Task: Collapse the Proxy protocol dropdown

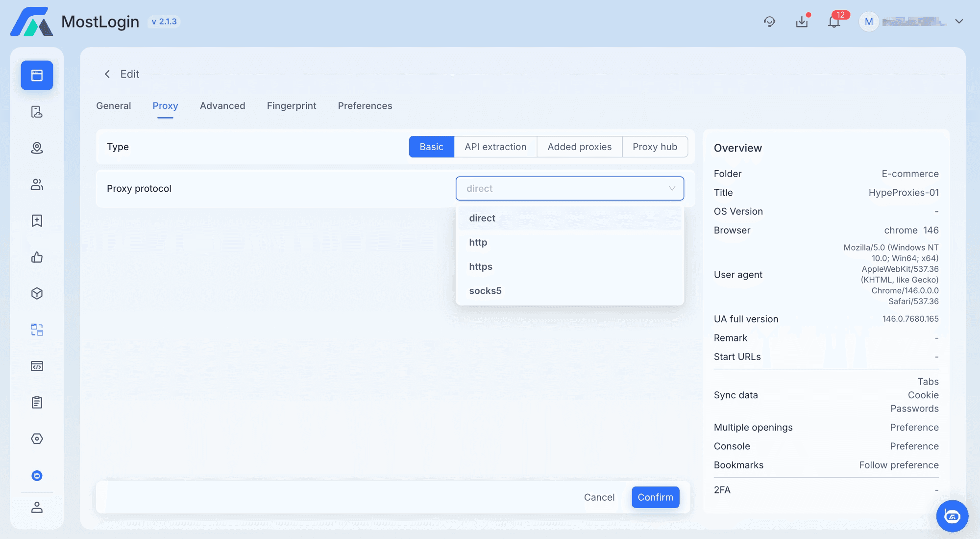Action: point(672,188)
